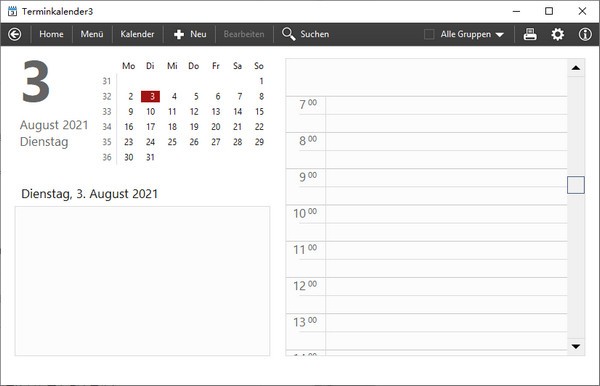Select calendar week 34 number
The image size is (600, 386).
(107, 127)
